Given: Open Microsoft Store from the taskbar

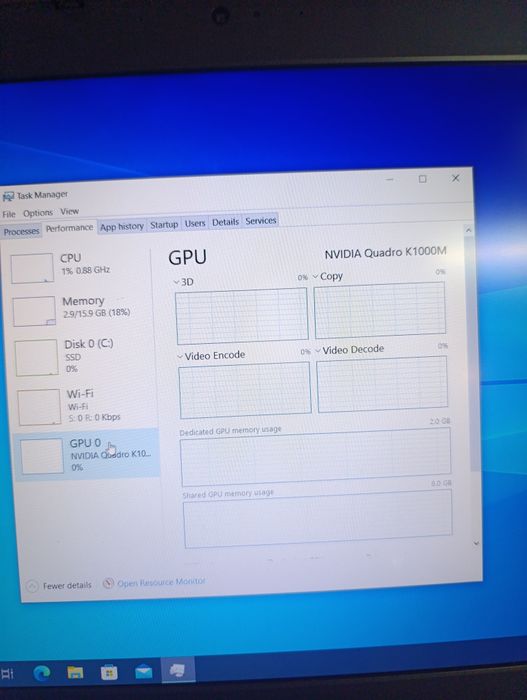Looking at the screenshot, I should (109, 672).
